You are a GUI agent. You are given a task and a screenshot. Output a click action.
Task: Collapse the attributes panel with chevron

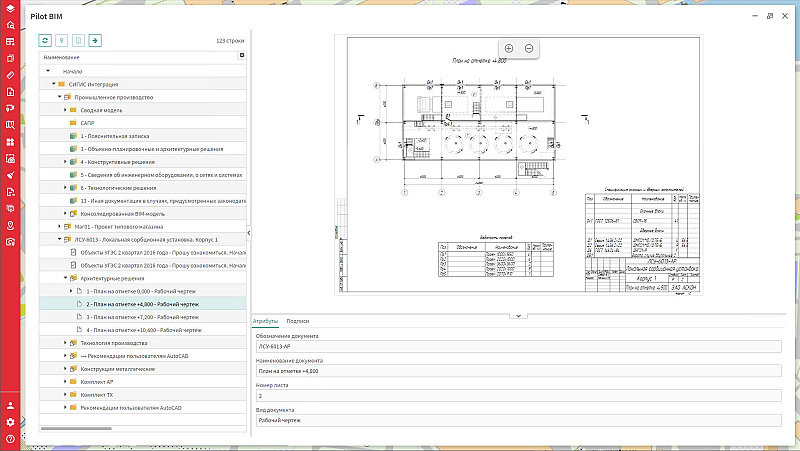[518, 315]
